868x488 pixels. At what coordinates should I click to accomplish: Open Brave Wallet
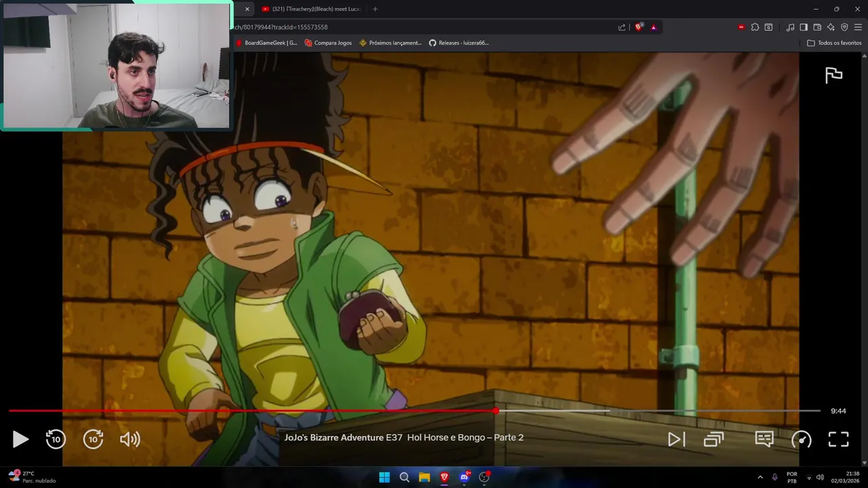pyautogui.click(x=817, y=27)
